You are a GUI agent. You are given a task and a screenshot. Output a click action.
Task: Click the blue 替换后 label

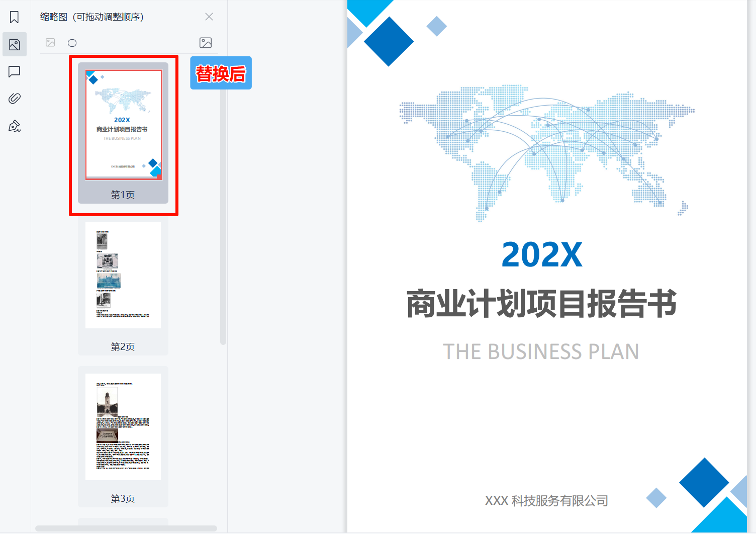pos(221,73)
